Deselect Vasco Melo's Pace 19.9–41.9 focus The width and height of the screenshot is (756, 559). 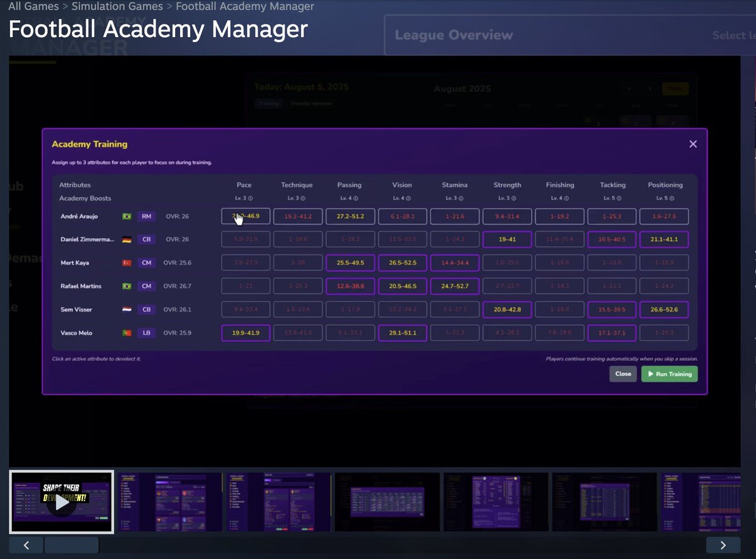246,333
